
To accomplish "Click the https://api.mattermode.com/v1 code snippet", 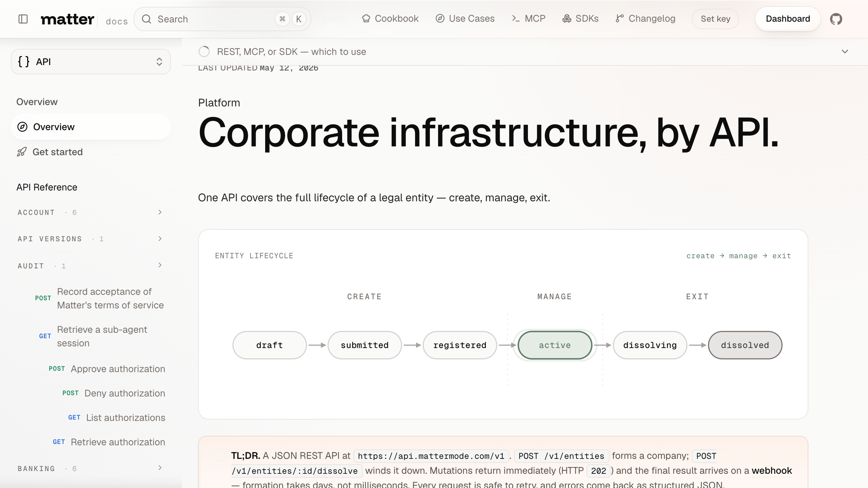I will [431, 456].
